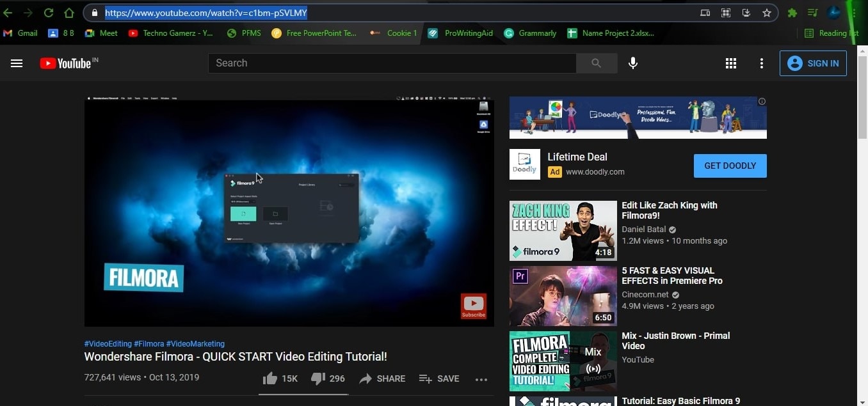Open the #VideoMarketing hashtag
The image size is (868, 406).
pos(195,344)
